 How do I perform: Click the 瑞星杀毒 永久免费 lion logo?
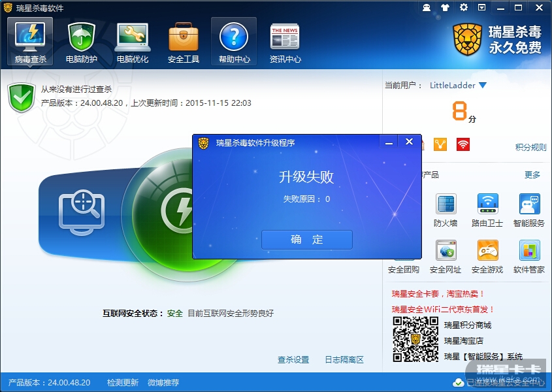tap(497, 39)
